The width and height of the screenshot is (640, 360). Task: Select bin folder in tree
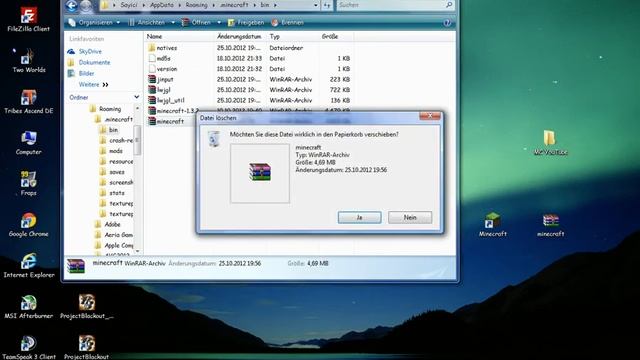pyautogui.click(x=109, y=130)
